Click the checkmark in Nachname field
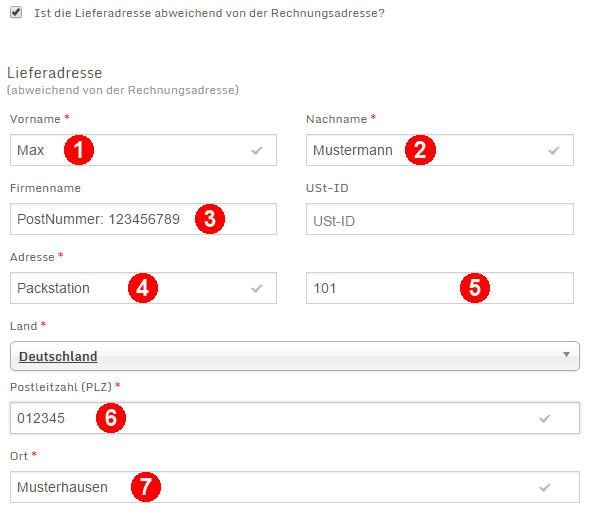 click(x=554, y=151)
